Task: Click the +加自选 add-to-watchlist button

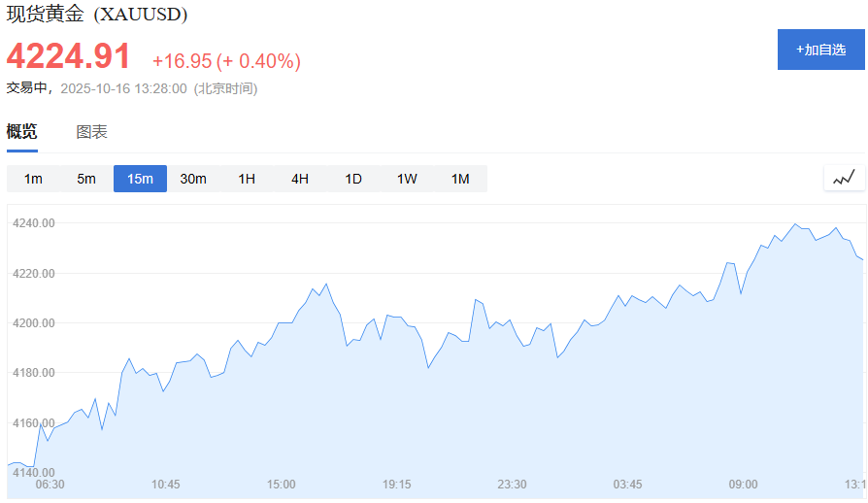Action: [x=821, y=50]
